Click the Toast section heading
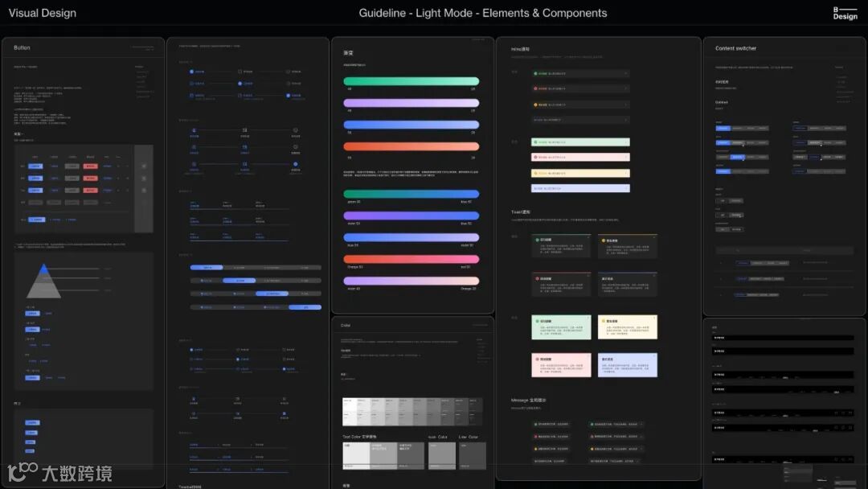 tap(520, 212)
